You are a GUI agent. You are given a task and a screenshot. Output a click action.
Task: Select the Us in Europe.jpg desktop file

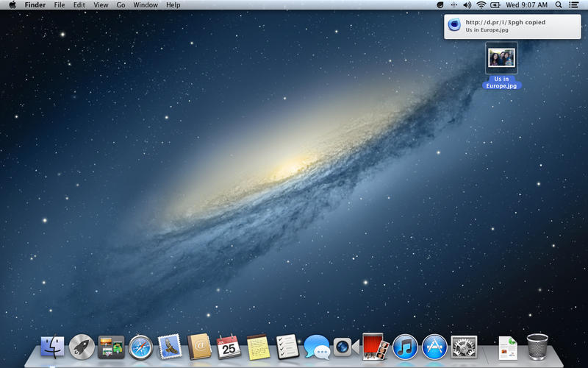pos(501,57)
